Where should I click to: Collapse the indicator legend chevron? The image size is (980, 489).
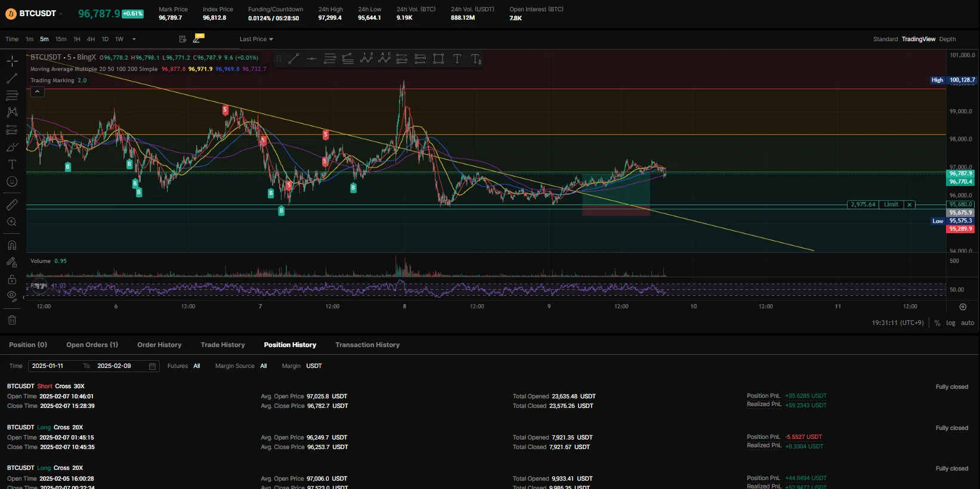point(37,92)
